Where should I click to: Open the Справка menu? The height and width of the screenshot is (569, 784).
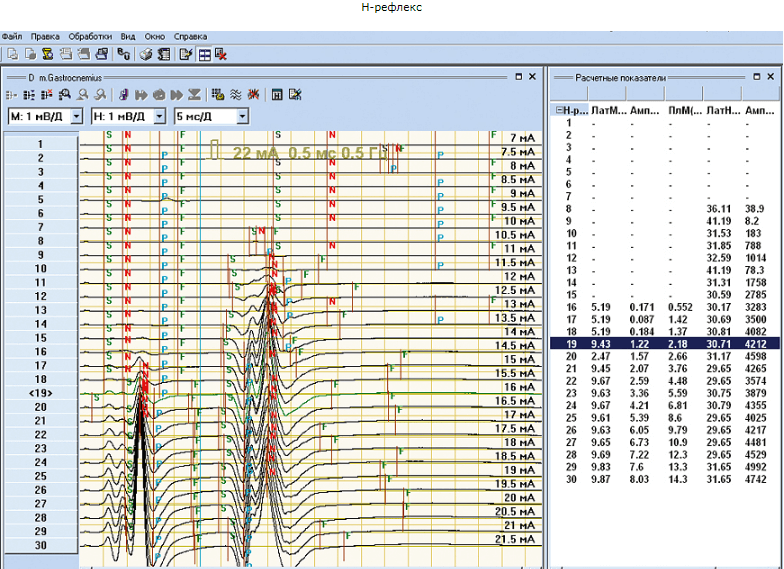(190, 36)
